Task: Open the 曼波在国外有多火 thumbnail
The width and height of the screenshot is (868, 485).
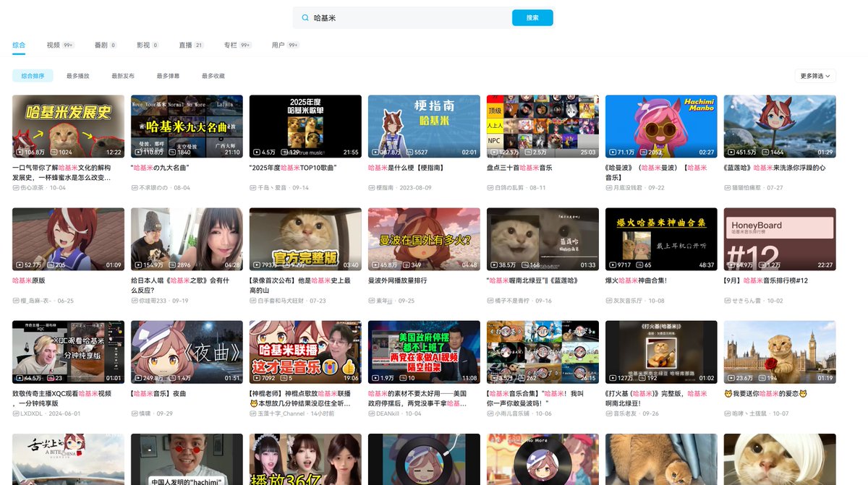Action: (424, 239)
